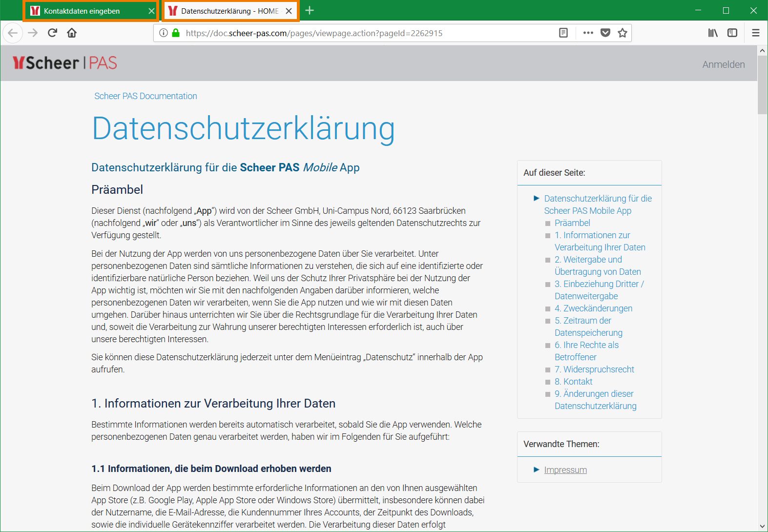Close the Datenschutzerklärung tab
768x532 pixels.
(289, 11)
